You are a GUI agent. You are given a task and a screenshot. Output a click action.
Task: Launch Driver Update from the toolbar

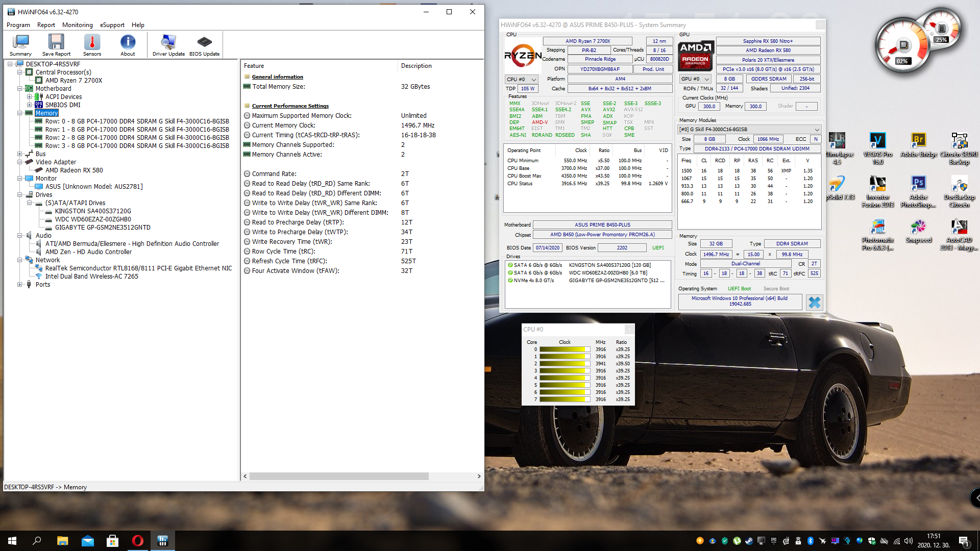point(168,45)
